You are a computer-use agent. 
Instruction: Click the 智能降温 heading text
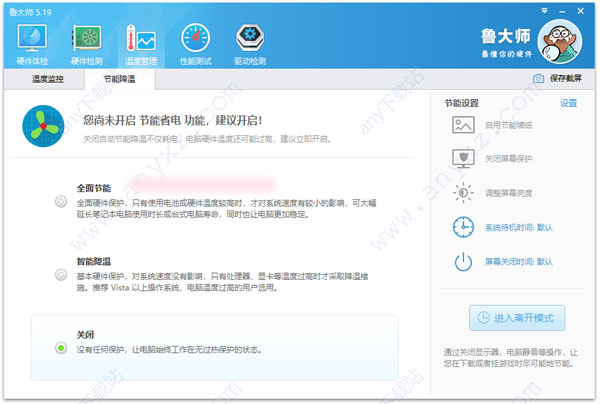click(94, 262)
